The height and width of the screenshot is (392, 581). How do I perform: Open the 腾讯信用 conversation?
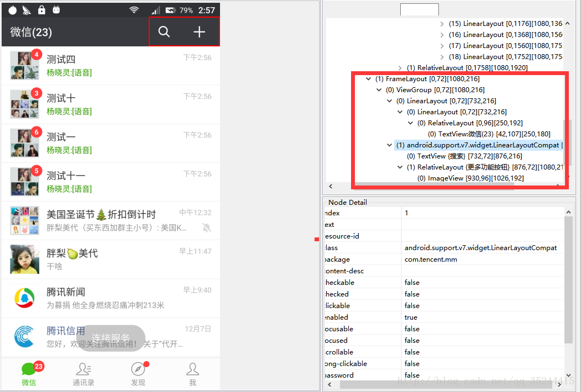point(111,337)
